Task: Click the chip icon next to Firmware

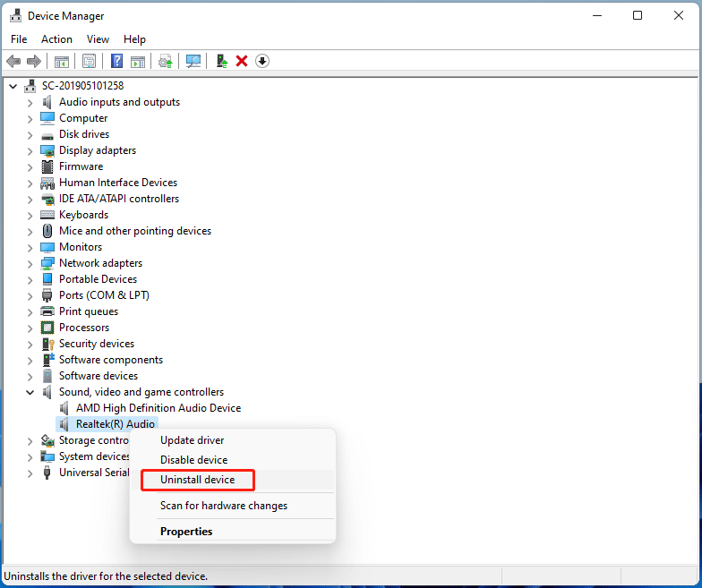Action: [x=47, y=166]
